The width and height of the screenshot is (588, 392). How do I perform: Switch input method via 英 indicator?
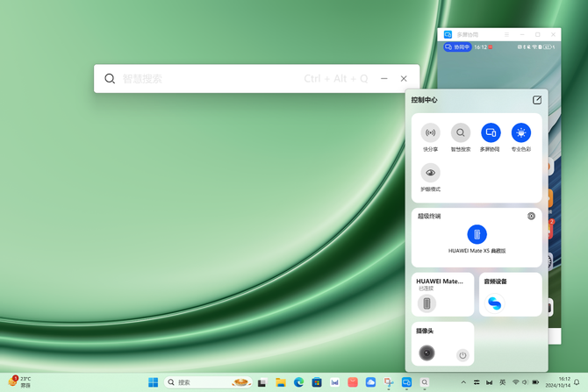click(x=503, y=382)
